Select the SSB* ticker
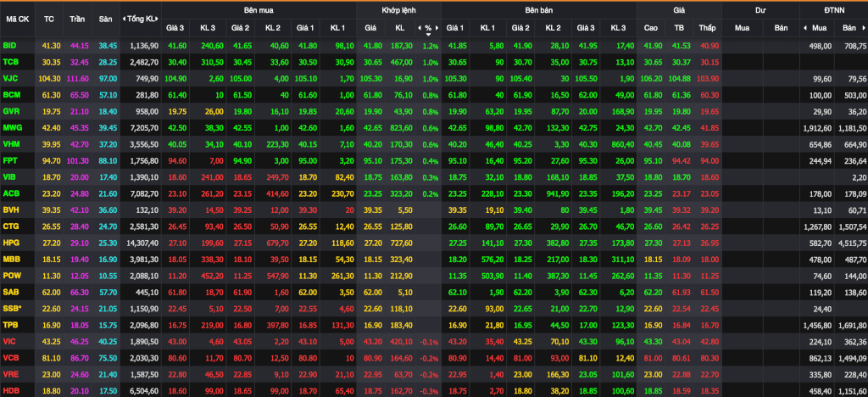Screen dimensions: 868x397 pos(12,309)
